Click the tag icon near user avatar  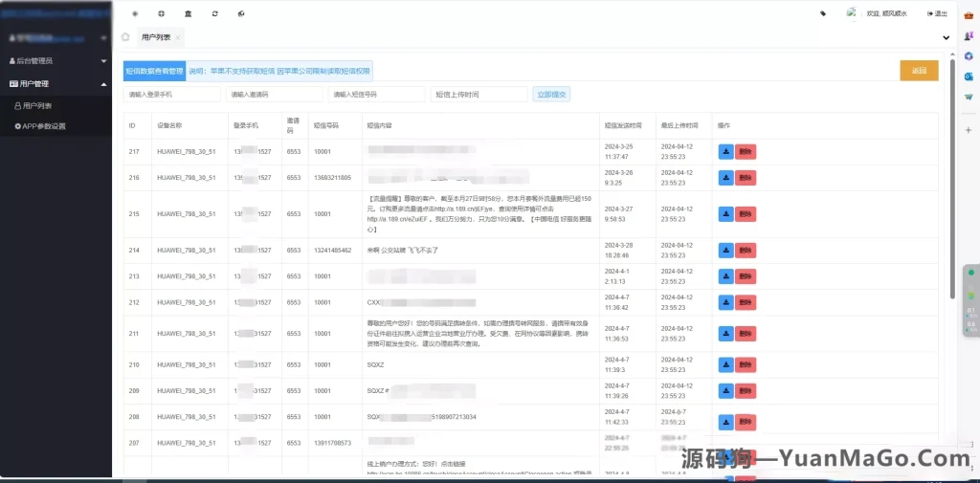822,13
